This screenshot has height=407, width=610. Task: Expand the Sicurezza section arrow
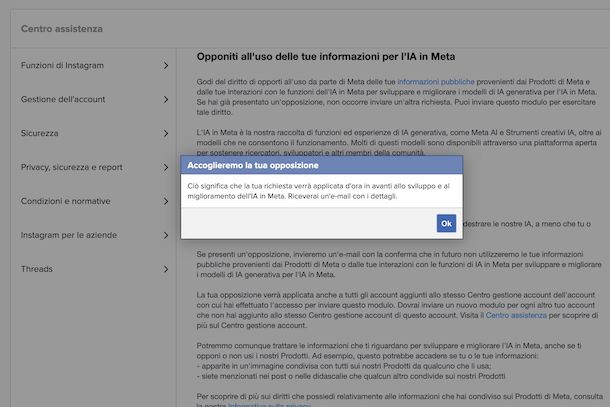tap(166, 133)
